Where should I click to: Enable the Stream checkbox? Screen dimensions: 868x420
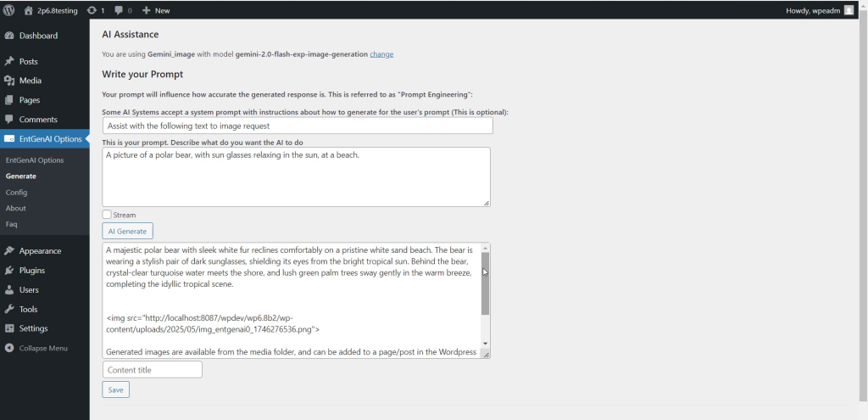(x=107, y=215)
